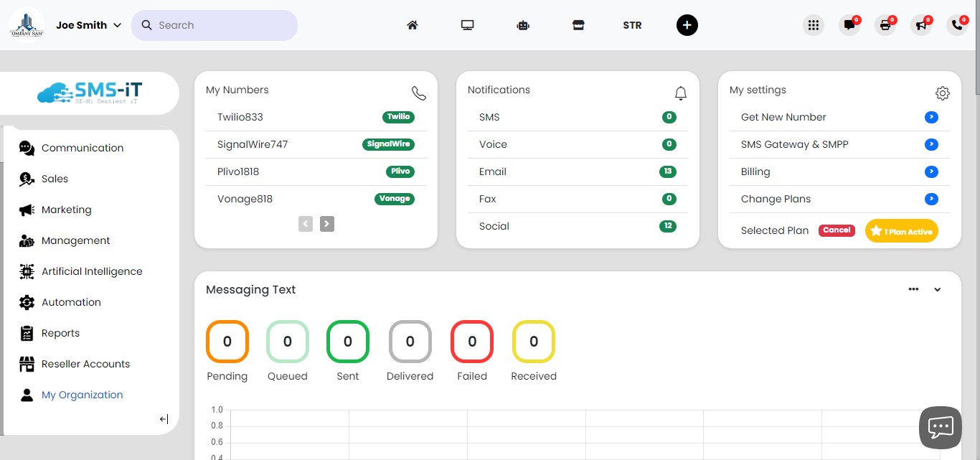Image resolution: width=980 pixels, height=460 pixels.
Task: Click the Search input field
Action: click(x=222, y=25)
